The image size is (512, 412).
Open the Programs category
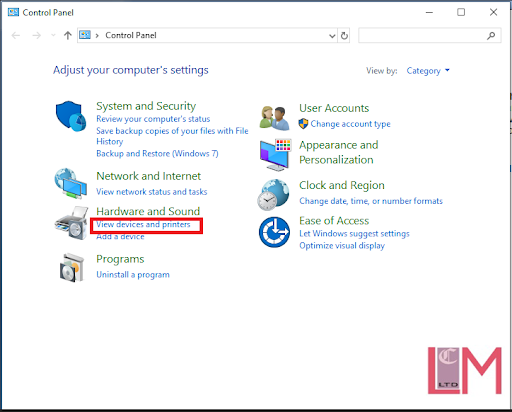click(120, 259)
